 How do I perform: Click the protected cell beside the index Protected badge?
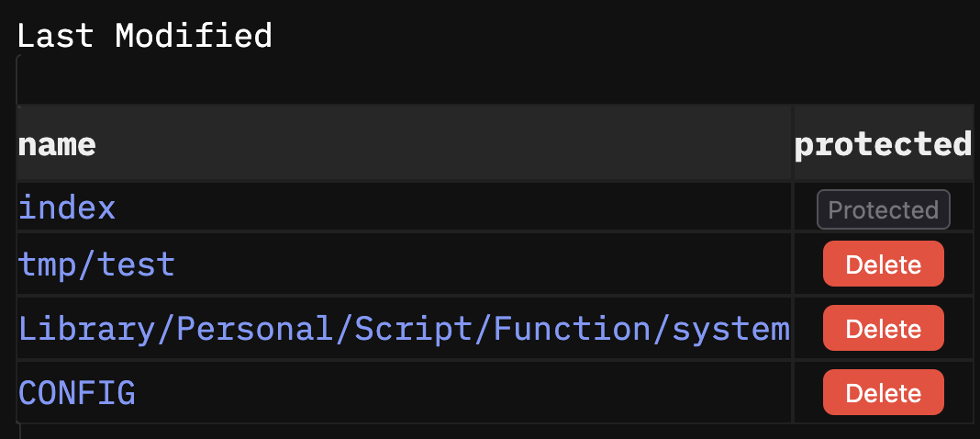[x=962, y=209]
